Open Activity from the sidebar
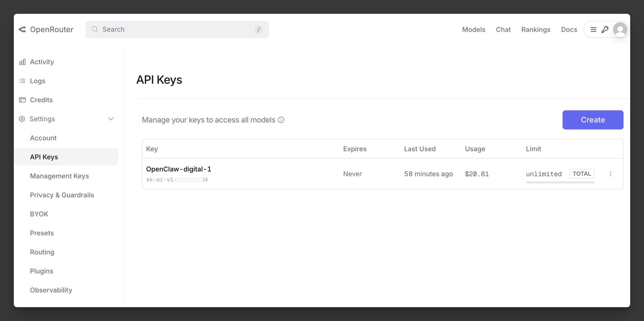This screenshot has width=644, height=321. click(x=42, y=62)
